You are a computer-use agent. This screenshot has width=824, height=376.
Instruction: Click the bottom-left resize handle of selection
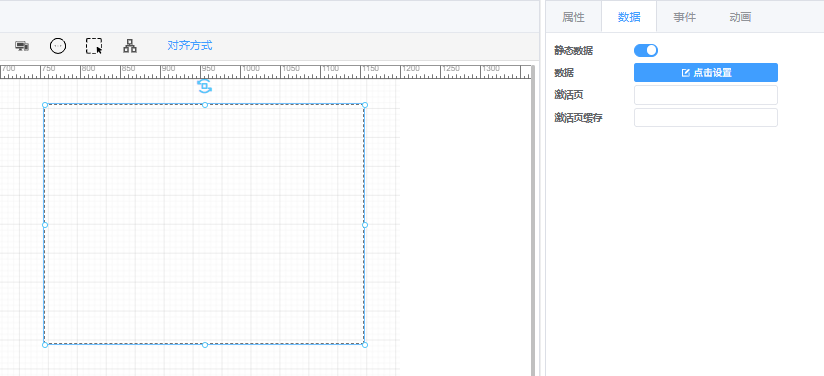click(45, 345)
